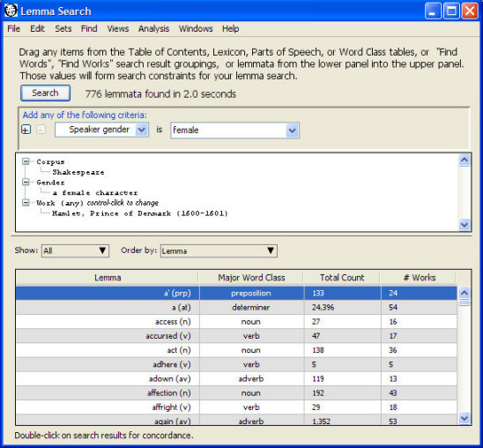The height and width of the screenshot is (448, 483).
Task: Open the Windows menu
Action: click(x=196, y=28)
